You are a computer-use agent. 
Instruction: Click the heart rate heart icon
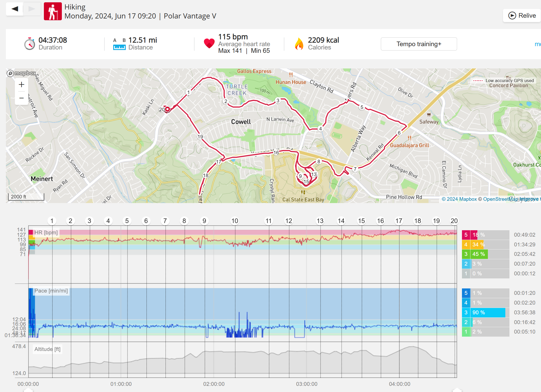coord(209,43)
